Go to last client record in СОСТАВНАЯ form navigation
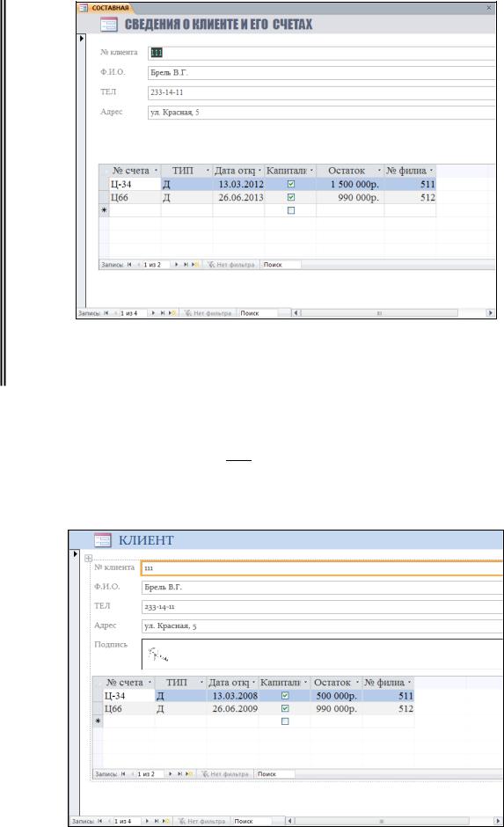This screenshot has height=827, width=504. 163,313
